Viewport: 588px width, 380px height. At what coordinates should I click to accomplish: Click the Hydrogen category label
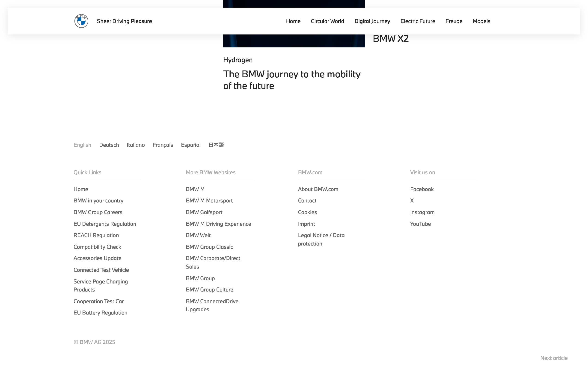(238, 60)
